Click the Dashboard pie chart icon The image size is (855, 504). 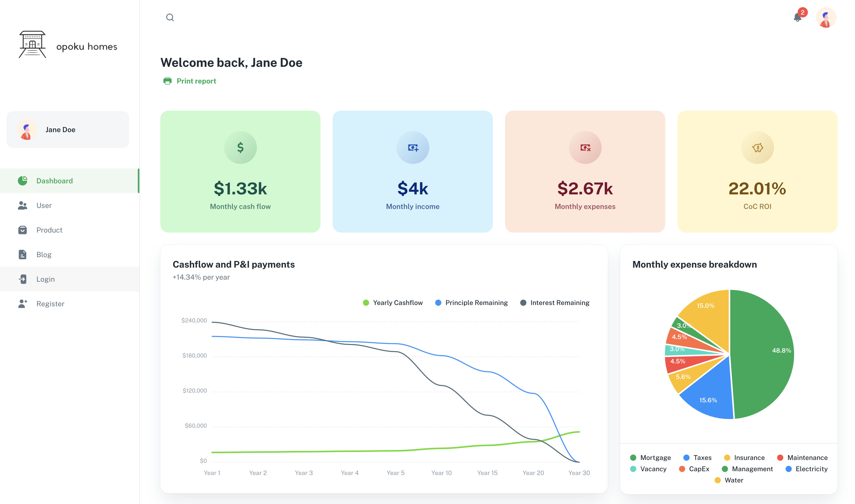pos(23,181)
